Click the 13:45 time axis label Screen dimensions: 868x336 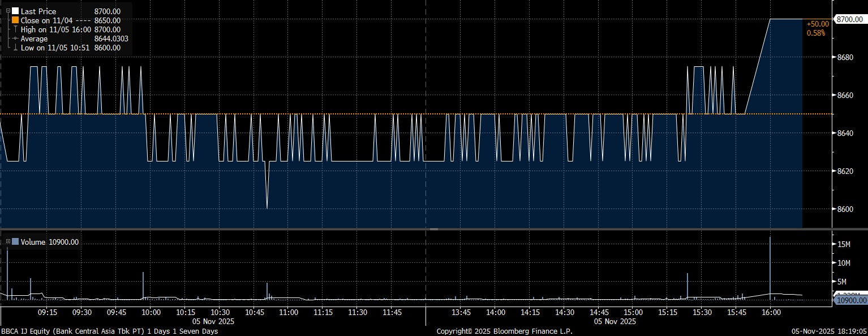point(461,312)
